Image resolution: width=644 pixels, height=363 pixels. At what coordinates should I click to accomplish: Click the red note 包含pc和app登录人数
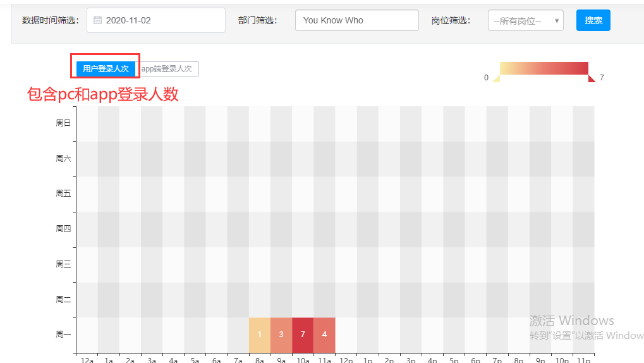pos(103,95)
